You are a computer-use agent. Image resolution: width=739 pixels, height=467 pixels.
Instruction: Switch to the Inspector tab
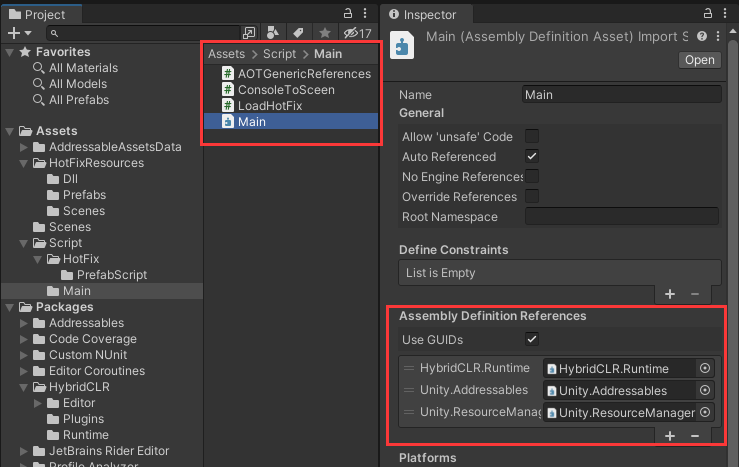(423, 15)
